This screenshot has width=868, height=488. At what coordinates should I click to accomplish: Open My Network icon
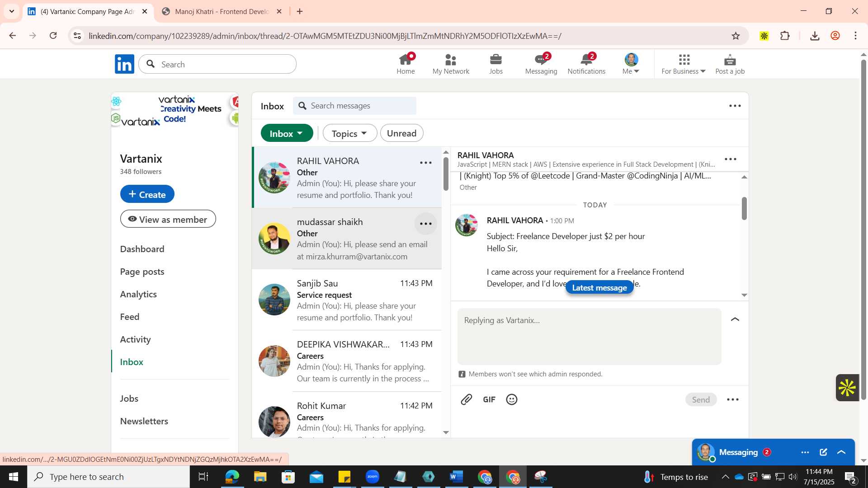(x=451, y=64)
